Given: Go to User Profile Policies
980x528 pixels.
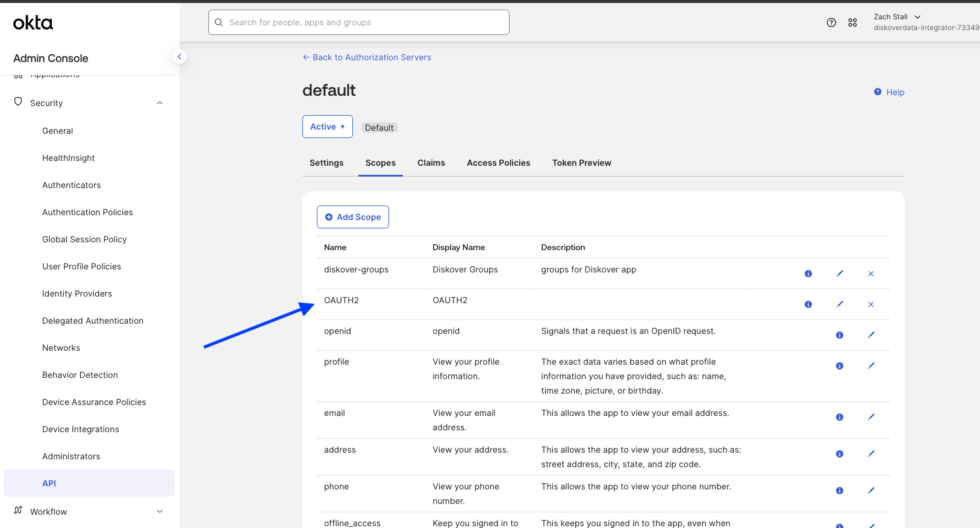Looking at the screenshot, I should 82,266.
